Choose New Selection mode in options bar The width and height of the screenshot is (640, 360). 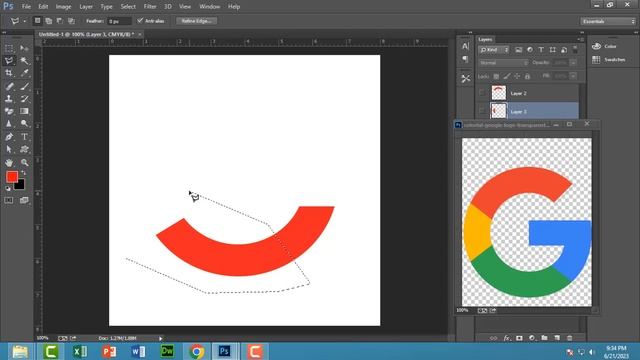[x=38, y=21]
